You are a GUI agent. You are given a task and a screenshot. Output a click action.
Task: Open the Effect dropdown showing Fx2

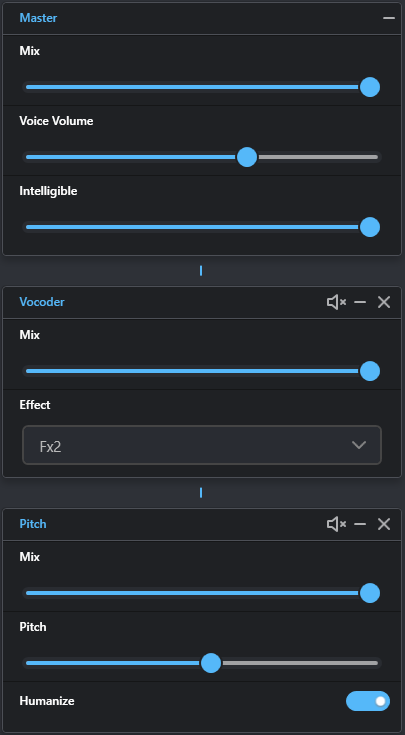[x=202, y=445]
